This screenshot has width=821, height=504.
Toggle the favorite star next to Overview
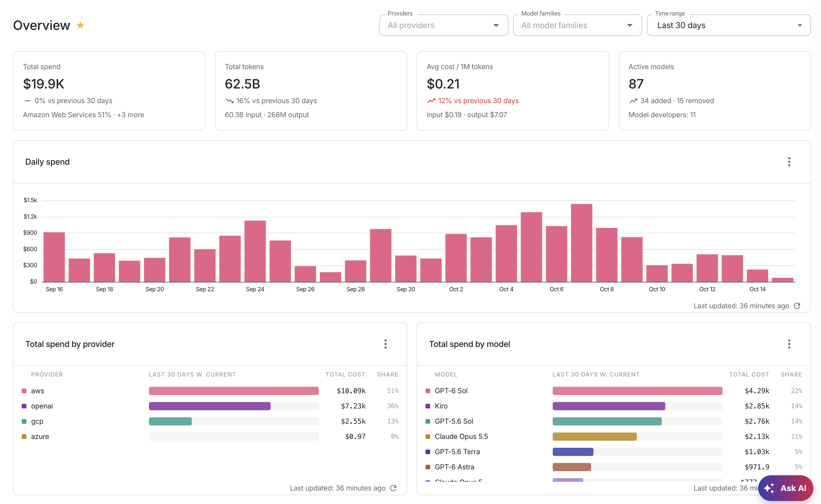click(x=80, y=25)
